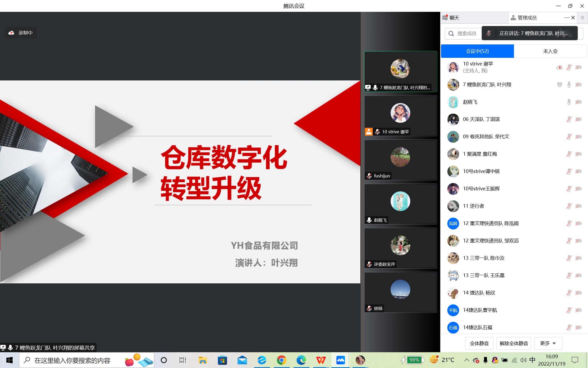Show hidden system tray icons chevron
The width and height of the screenshot is (588, 368).
[466, 360]
